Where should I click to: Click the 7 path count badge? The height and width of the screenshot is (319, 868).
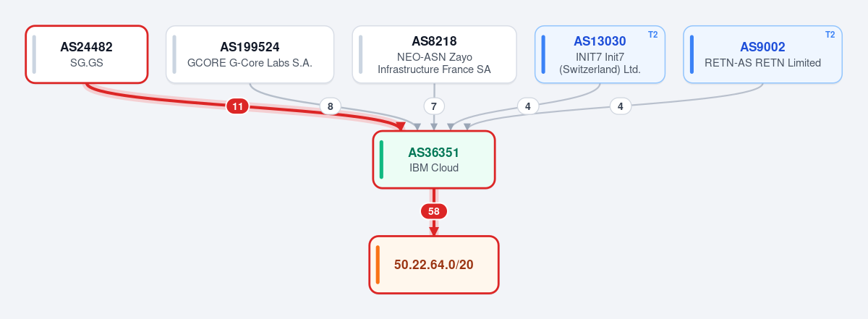click(434, 106)
